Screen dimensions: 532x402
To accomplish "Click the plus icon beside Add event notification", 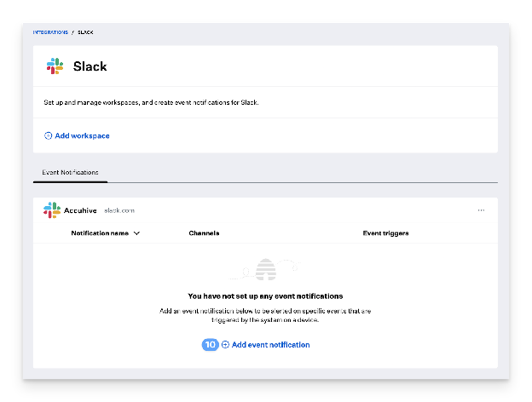I will pyautogui.click(x=225, y=345).
